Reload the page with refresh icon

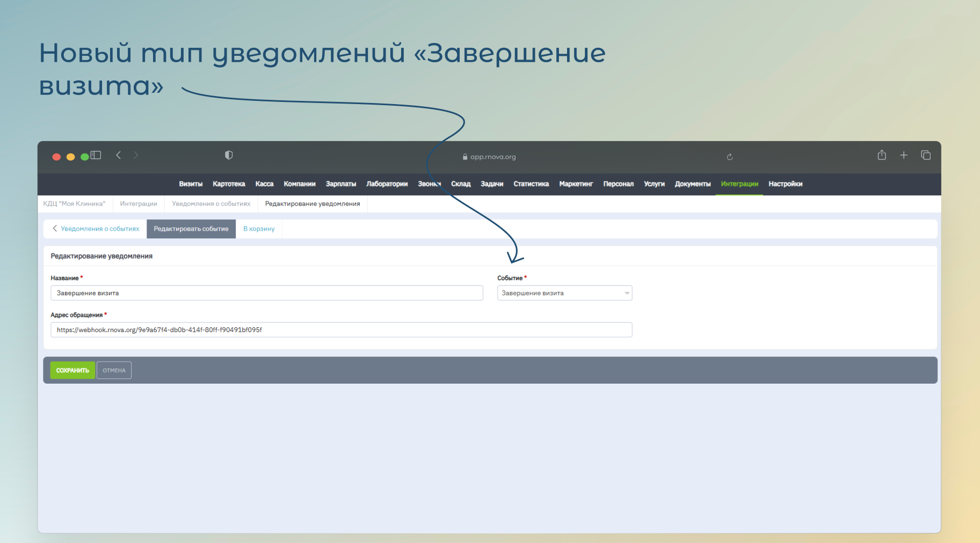click(730, 157)
